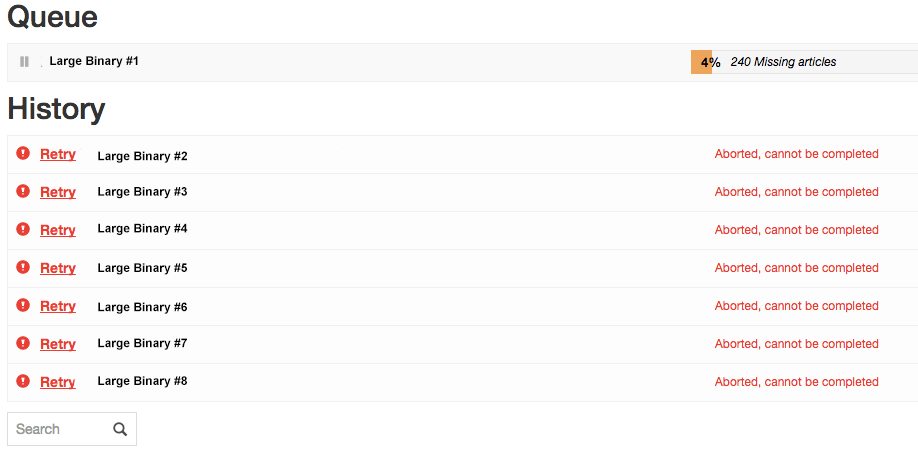The height and width of the screenshot is (458, 918).
Task: Click error icon for Large Binary #7
Action: 23,343
